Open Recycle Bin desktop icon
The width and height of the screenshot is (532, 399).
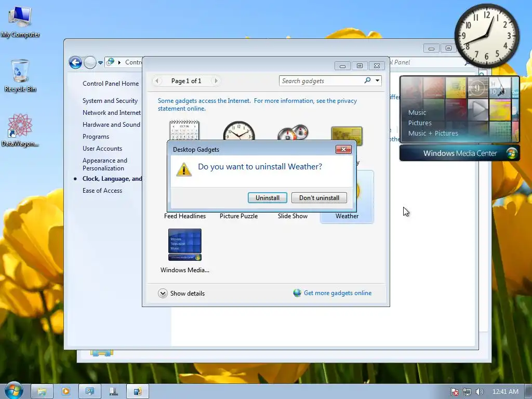point(20,76)
